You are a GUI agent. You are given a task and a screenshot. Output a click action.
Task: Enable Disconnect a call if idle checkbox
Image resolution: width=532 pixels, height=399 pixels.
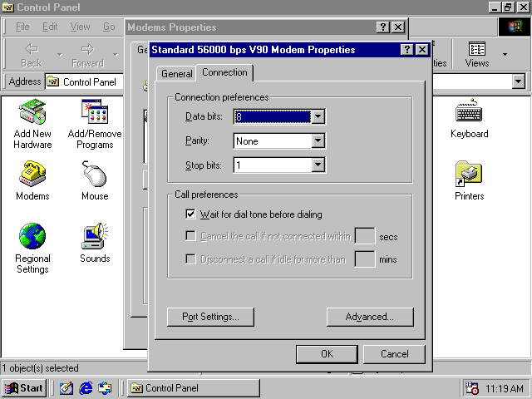tap(190, 259)
